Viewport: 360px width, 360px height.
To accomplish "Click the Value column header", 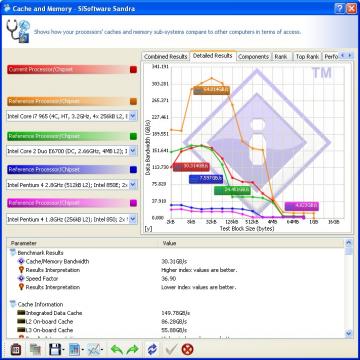I will coord(251,243).
